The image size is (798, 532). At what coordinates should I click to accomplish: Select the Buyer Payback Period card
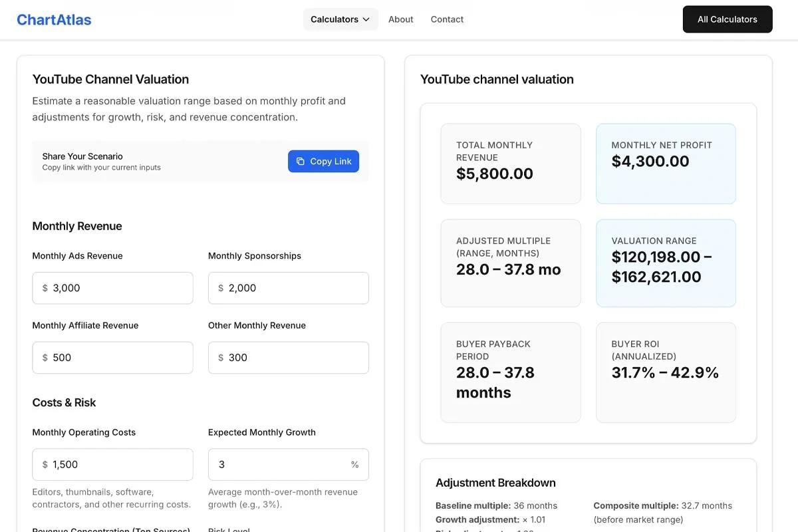[510, 372]
